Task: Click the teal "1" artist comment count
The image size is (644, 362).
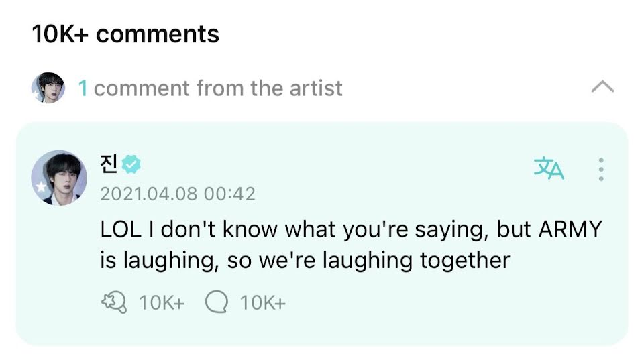Action: pyautogui.click(x=83, y=88)
